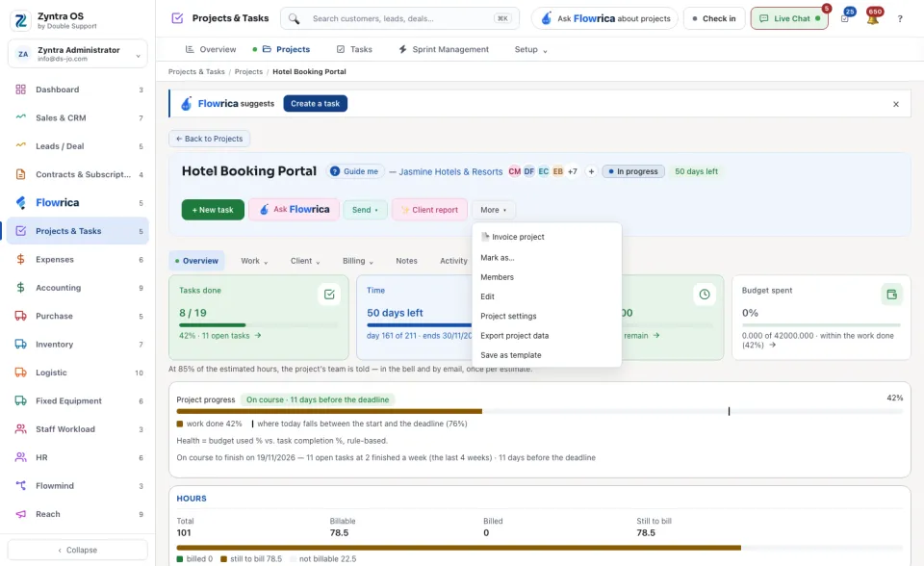
Task: Click the Check in button
Action: click(x=714, y=19)
